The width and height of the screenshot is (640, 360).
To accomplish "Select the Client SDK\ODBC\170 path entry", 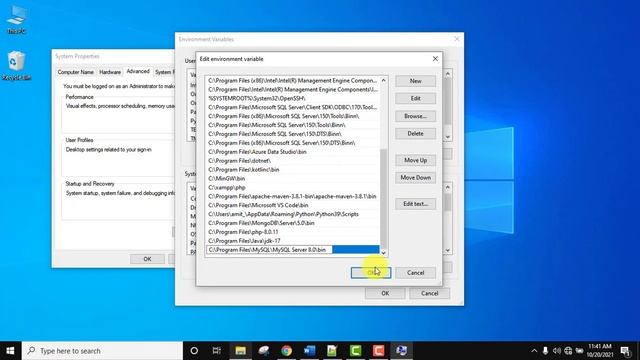I will [293, 107].
